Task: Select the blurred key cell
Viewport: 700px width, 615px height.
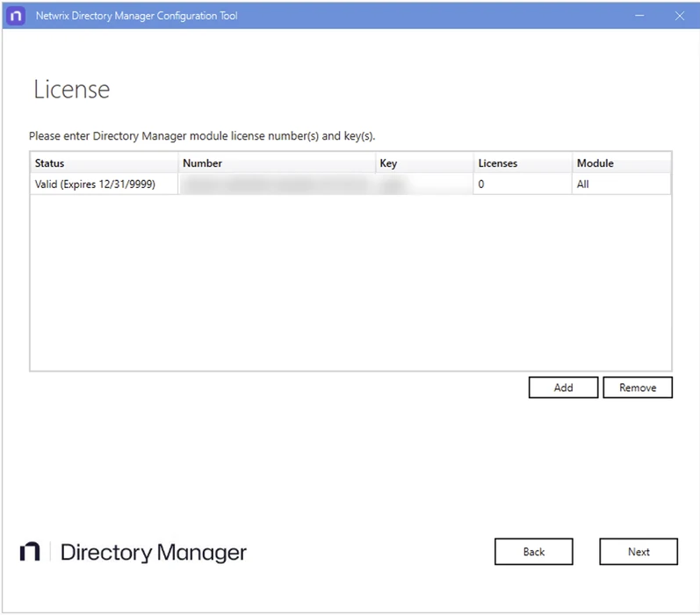Action: point(424,184)
